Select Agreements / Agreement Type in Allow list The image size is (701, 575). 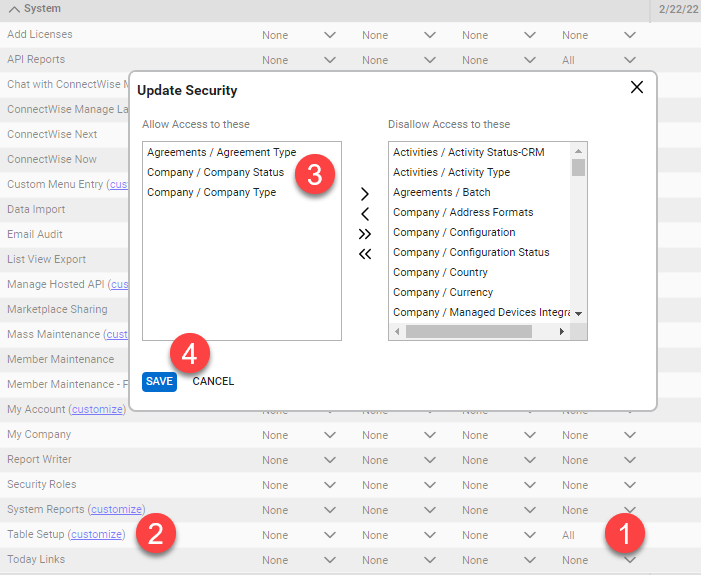pos(221,153)
